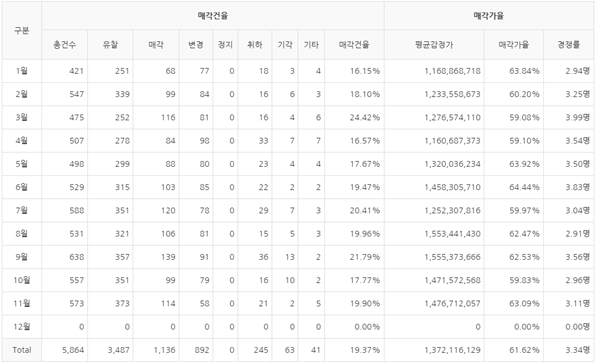596x363 pixels.
Task: Click the 18.10% cell
Action: [x=365, y=94]
